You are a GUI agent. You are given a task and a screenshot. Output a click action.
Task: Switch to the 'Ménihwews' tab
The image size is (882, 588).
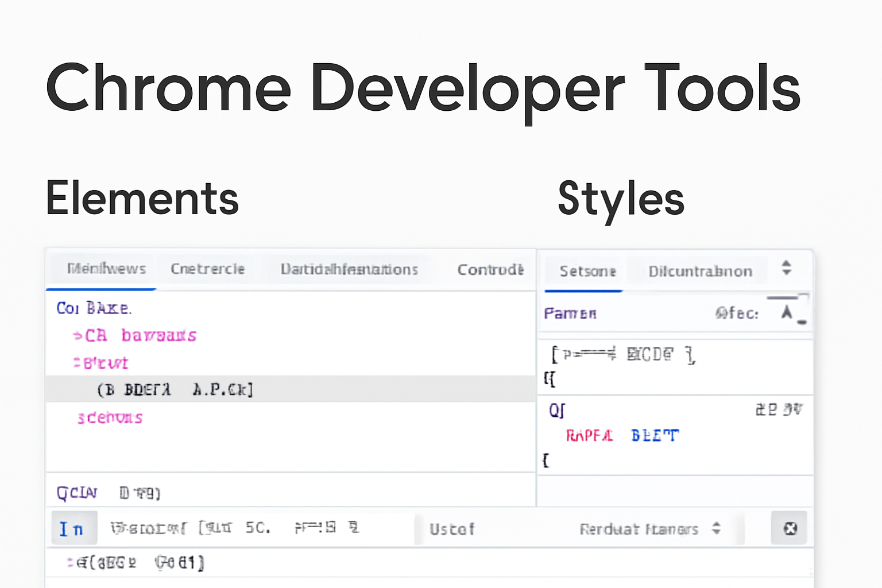[107, 269]
